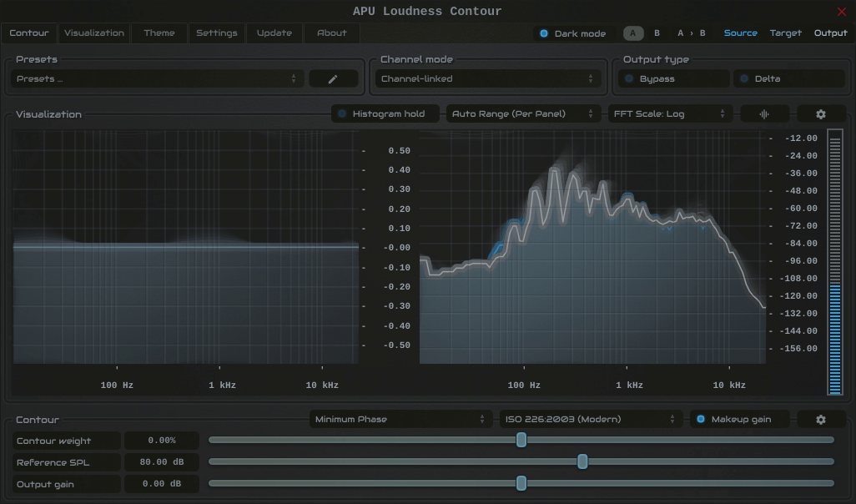Click the right spectrum analyzer graph panel
Image resolution: width=856 pixels, height=504 pixels.
(592, 247)
